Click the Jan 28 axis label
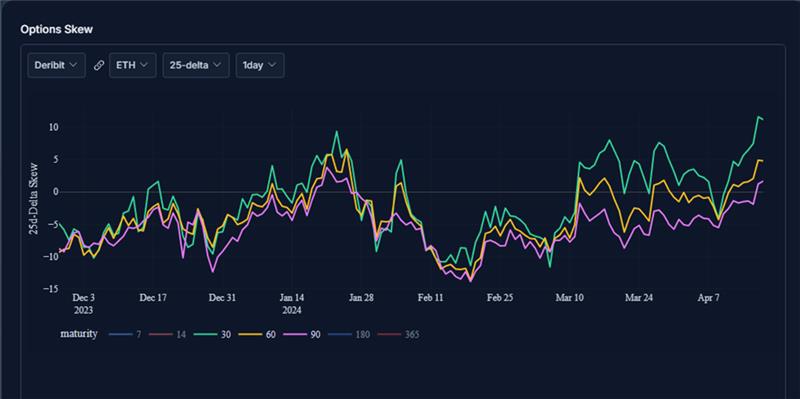Viewport: 800px width, 399px height. (361, 298)
